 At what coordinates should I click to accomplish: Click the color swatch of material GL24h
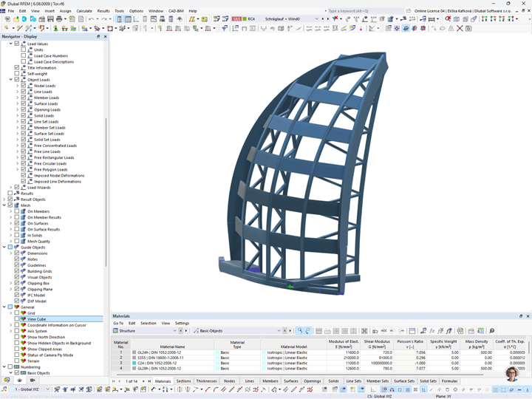[x=134, y=352]
